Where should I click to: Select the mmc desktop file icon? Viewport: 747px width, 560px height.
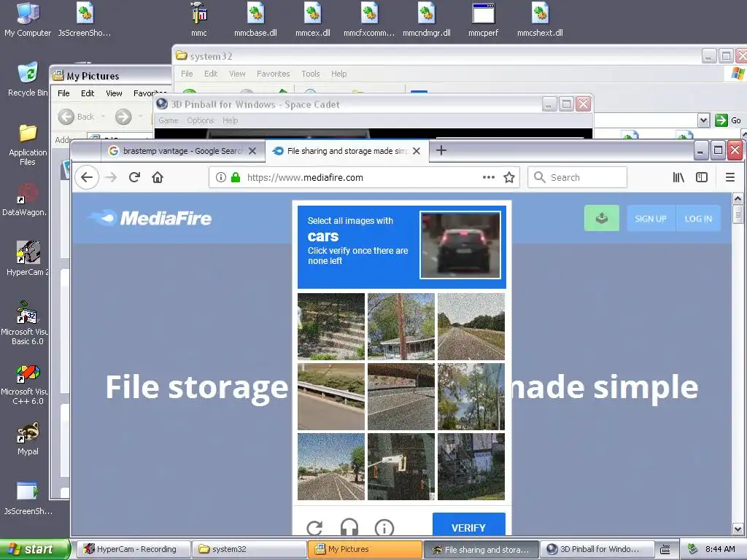point(199,19)
